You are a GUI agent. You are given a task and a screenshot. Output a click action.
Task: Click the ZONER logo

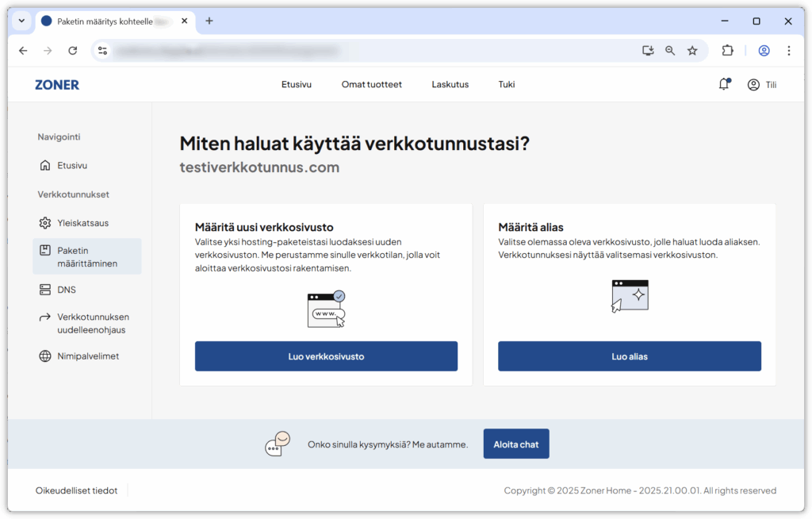click(57, 84)
